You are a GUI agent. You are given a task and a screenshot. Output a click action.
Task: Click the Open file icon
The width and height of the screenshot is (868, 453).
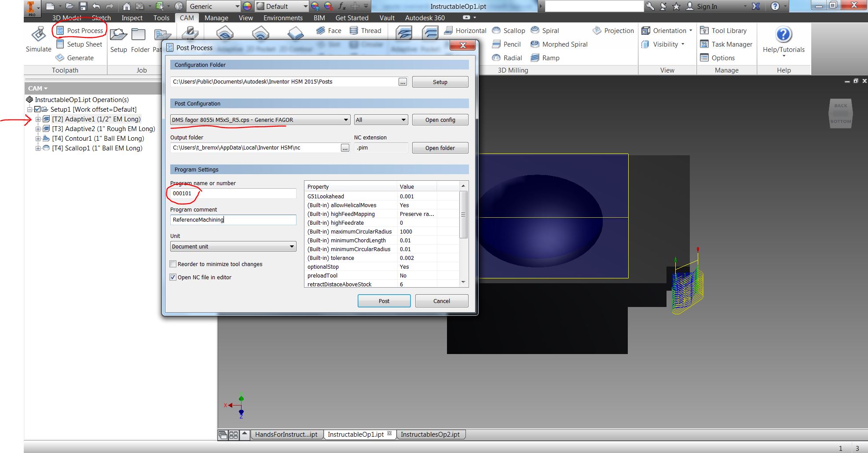tap(70, 6)
